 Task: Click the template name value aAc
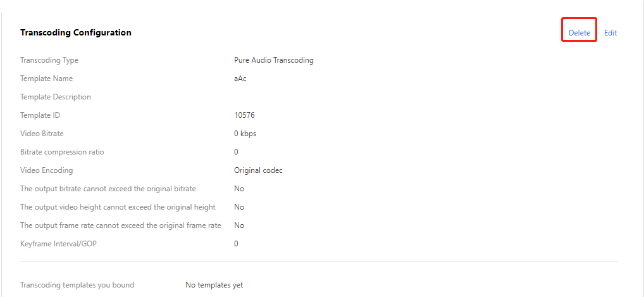pyautogui.click(x=240, y=79)
